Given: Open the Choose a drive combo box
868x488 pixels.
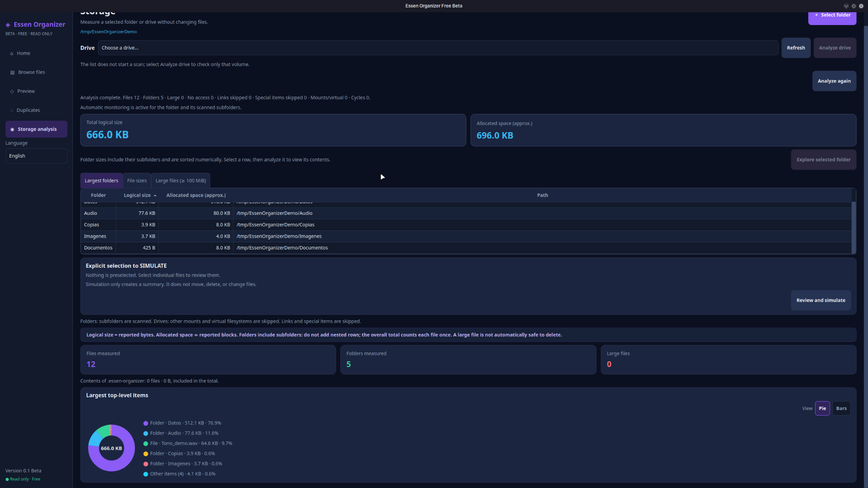Looking at the screenshot, I should click(438, 48).
